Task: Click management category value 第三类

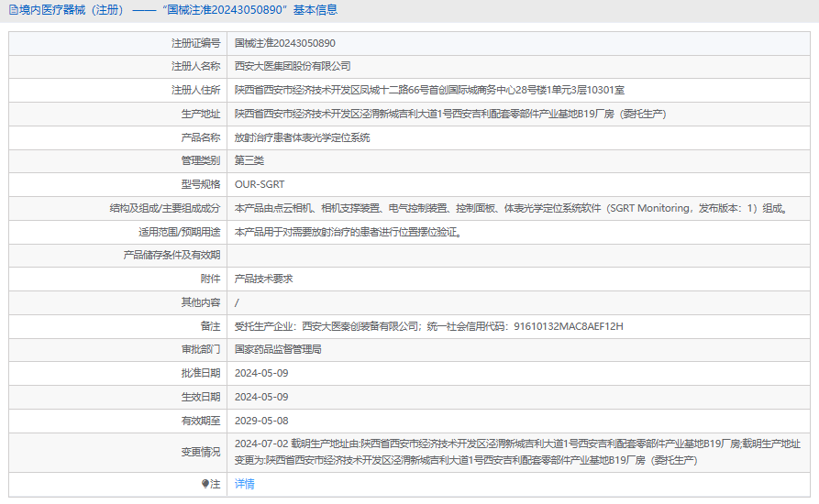Action: [249, 160]
